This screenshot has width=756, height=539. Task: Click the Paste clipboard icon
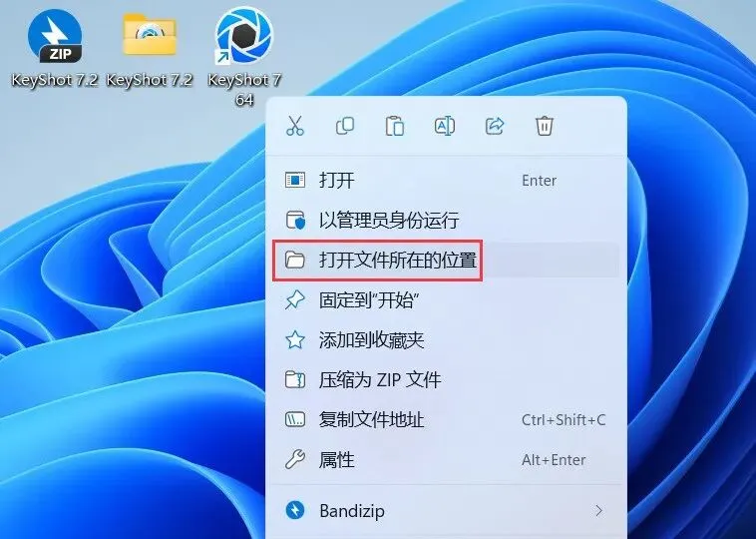tap(394, 126)
